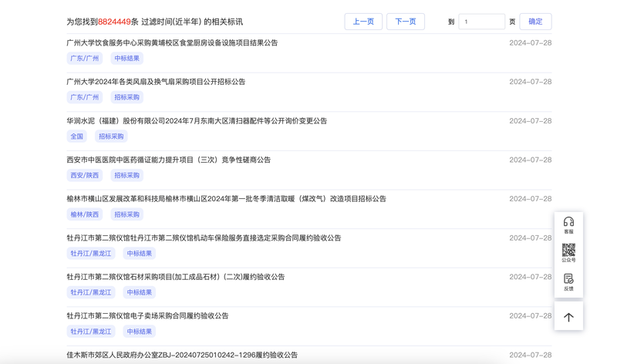
Task: Open 广州大学2024年各类风扇及换气扇 tender notice
Action: (x=156, y=82)
